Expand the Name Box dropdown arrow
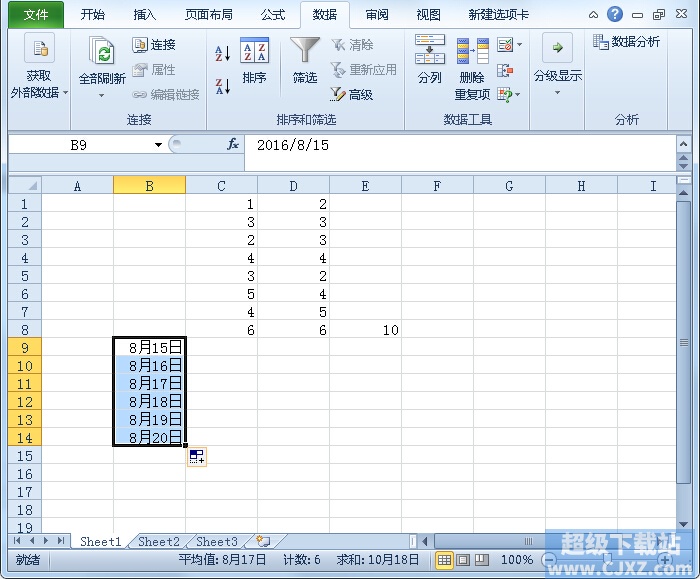The height and width of the screenshot is (579, 700). coord(158,145)
